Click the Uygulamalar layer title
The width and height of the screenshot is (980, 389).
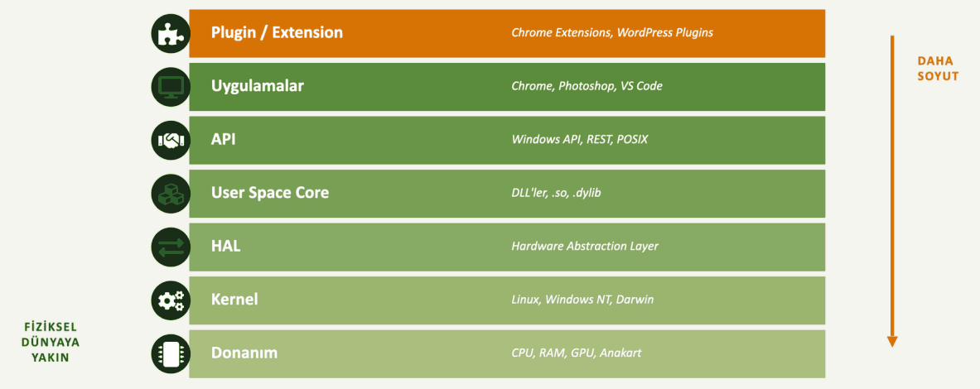click(258, 86)
